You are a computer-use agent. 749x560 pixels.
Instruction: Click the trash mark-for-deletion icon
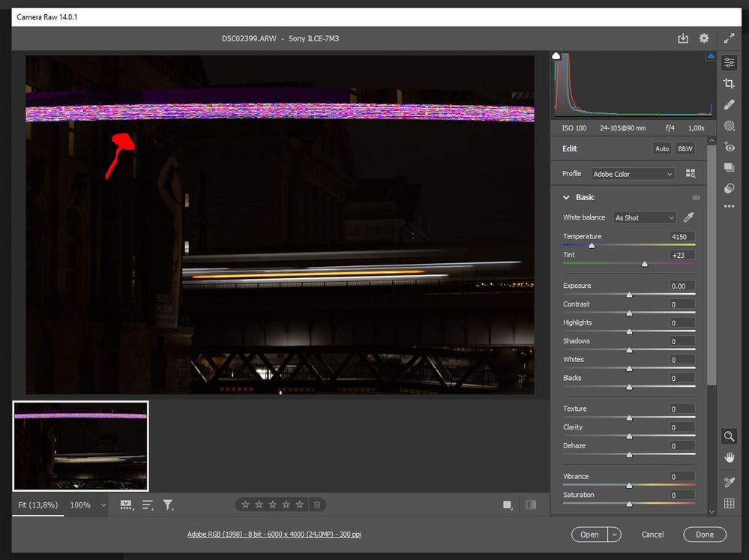pos(316,505)
